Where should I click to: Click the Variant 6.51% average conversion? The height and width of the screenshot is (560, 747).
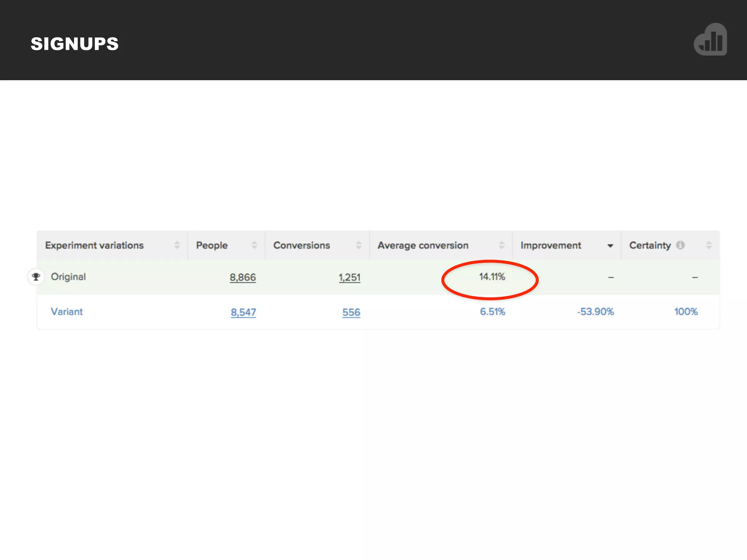tap(492, 312)
